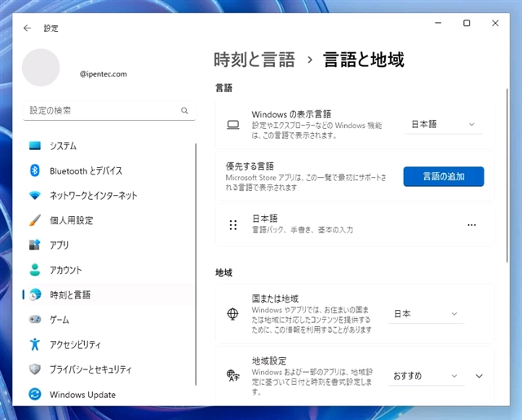Click the 日本語 language list entry
Image resolution: width=522 pixels, height=420 pixels.
coord(355,225)
